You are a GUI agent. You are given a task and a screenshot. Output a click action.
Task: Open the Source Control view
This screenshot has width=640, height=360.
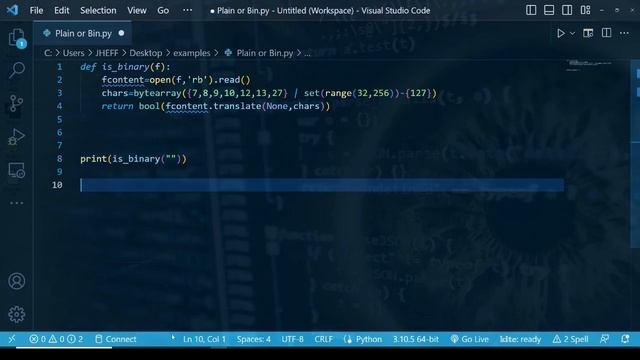pos(17,103)
